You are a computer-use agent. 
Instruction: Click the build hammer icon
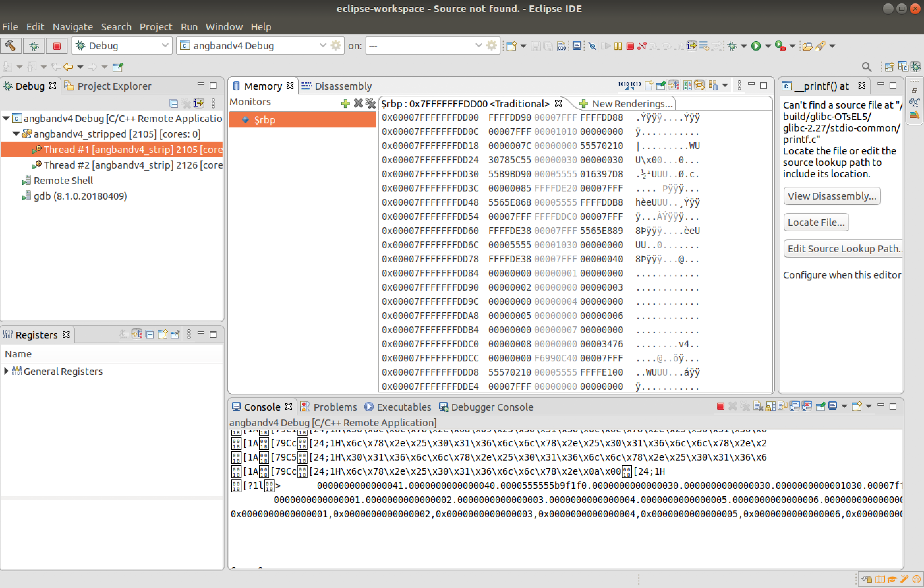[x=10, y=46]
